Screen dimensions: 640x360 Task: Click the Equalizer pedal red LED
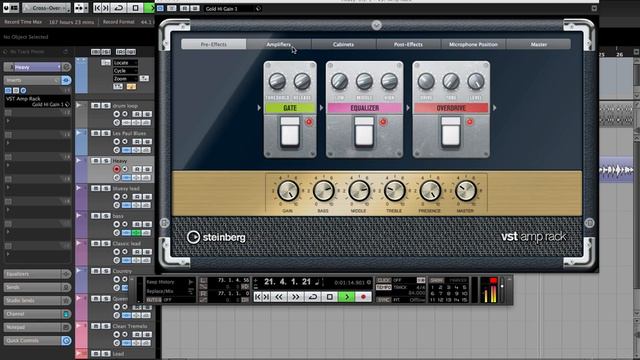[383, 122]
